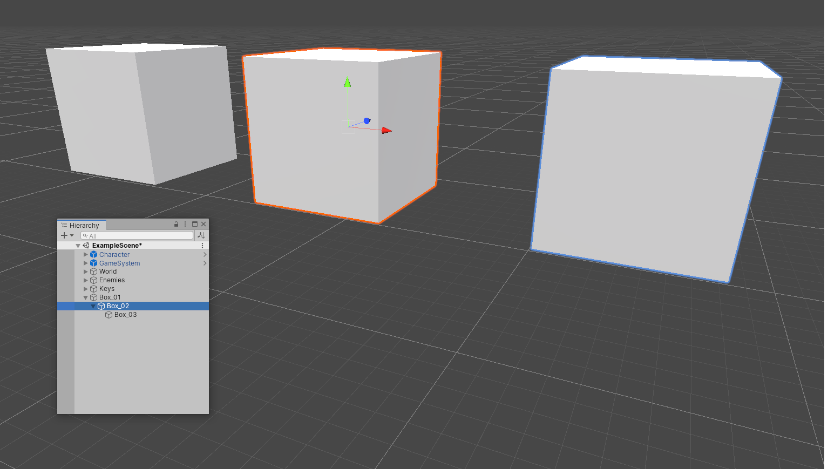Click the red X-axis gizmo arrow
This screenshot has height=470, width=825.
click(386, 130)
